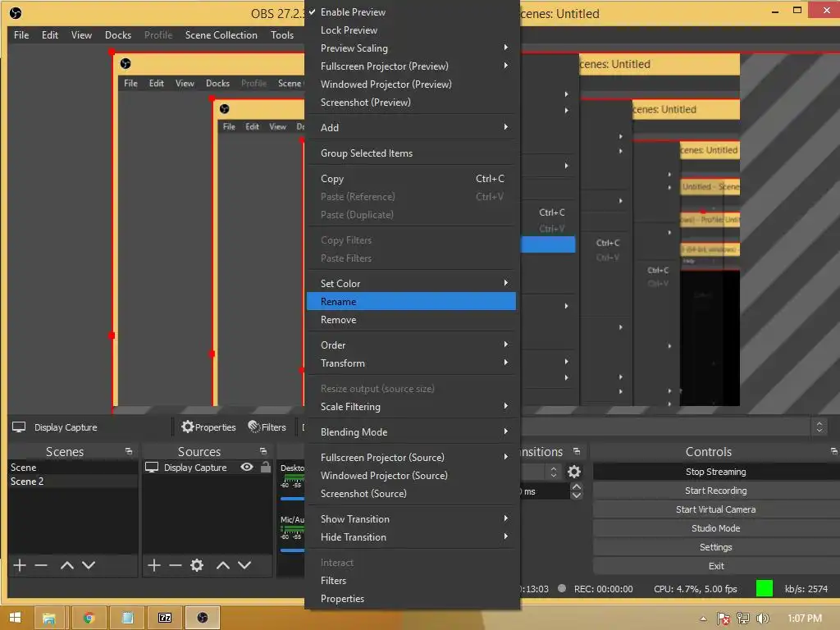This screenshot has height=630, width=840.
Task: Pop out the Scenes dock icon
Action: tap(129, 452)
